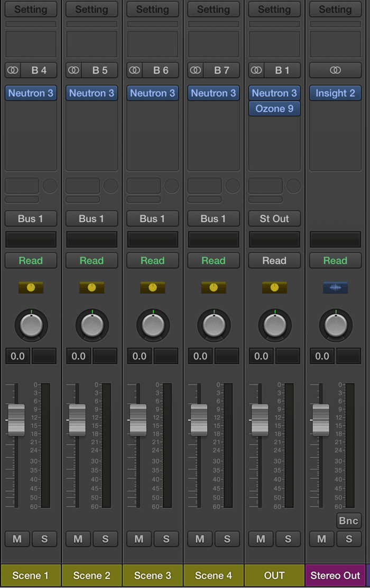Click the yellow aux icon on Scene 3
370x588 pixels.
pyautogui.click(x=152, y=287)
